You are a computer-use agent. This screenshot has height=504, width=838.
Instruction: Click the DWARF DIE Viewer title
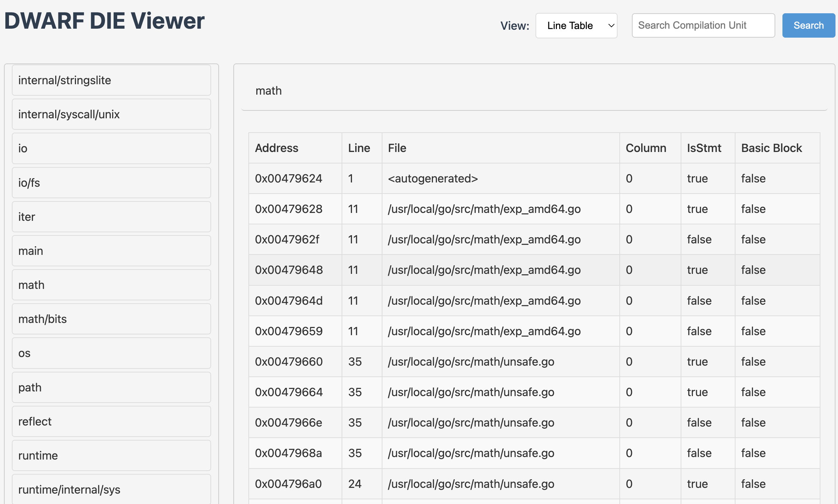click(104, 21)
